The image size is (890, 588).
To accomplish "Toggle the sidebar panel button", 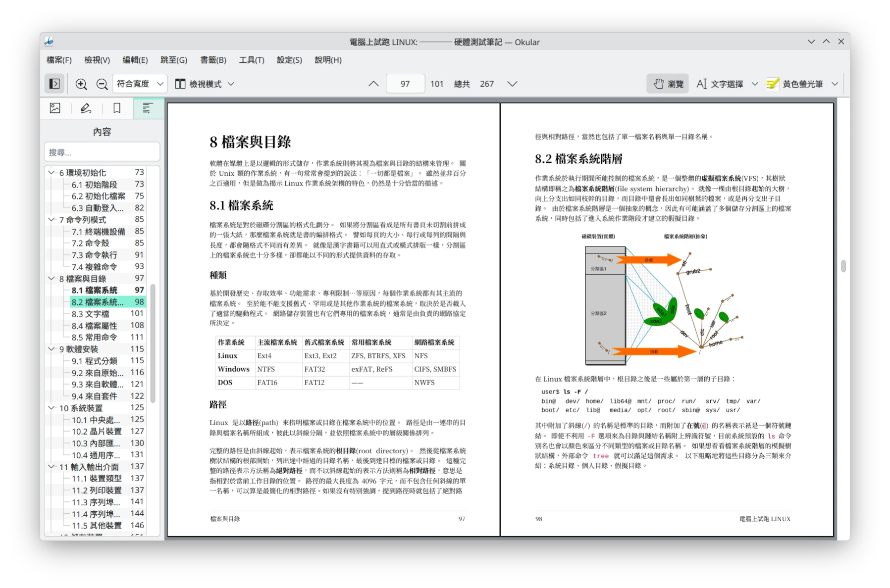I will pos(54,84).
